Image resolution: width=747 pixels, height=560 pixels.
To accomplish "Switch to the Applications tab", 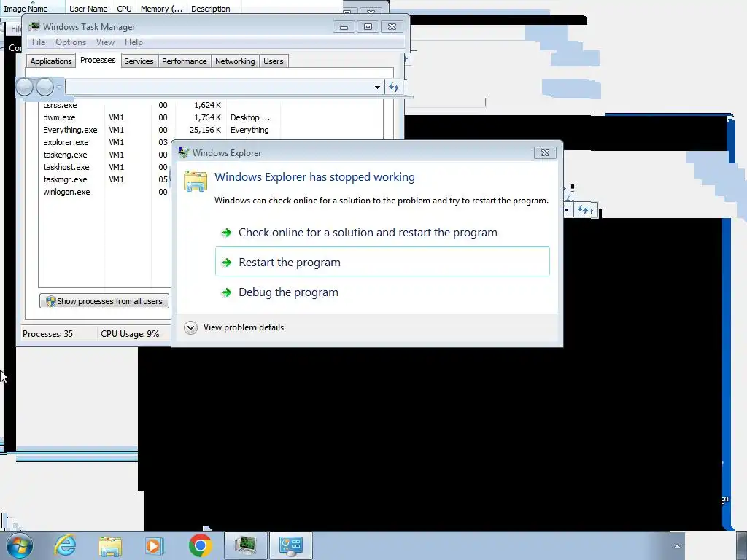I will click(51, 61).
